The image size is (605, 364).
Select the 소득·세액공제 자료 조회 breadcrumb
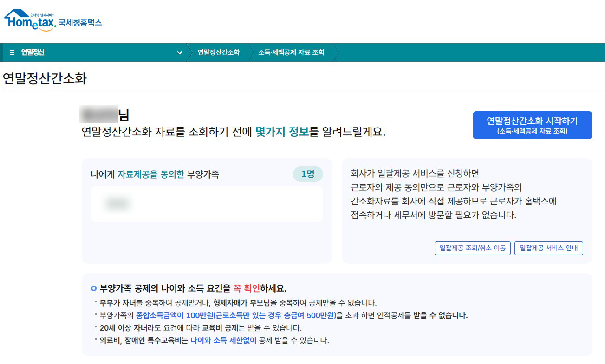point(291,52)
